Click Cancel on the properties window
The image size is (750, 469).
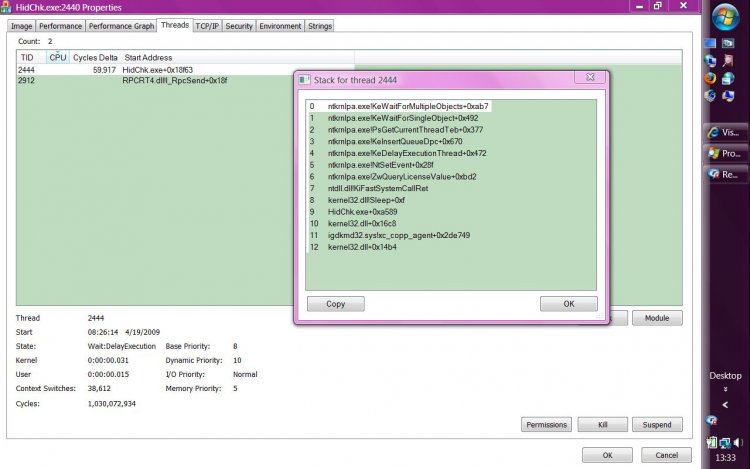666,455
